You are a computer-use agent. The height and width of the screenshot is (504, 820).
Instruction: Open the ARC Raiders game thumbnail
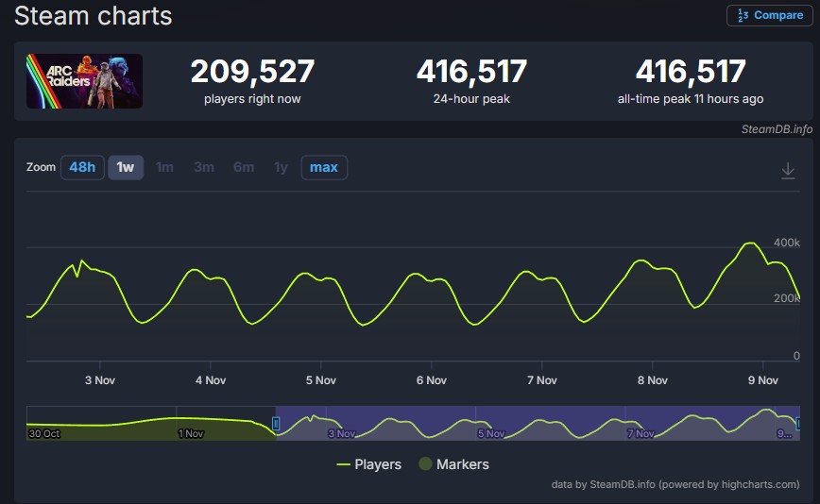pyautogui.click(x=84, y=81)
